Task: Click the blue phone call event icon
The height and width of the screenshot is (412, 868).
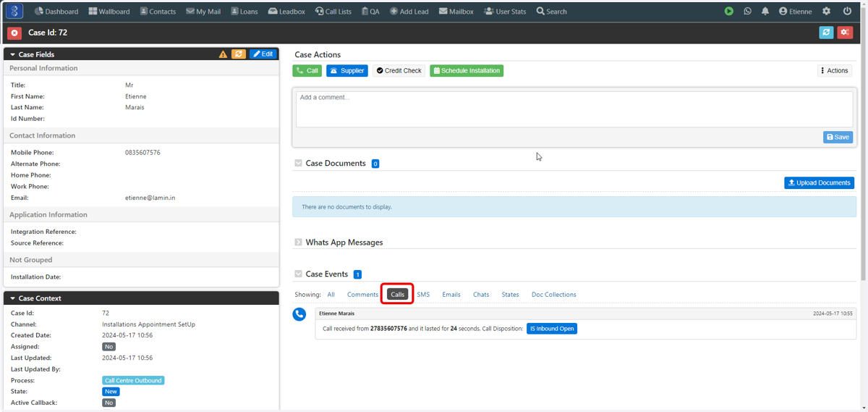Action: click(x=299, y=314)
